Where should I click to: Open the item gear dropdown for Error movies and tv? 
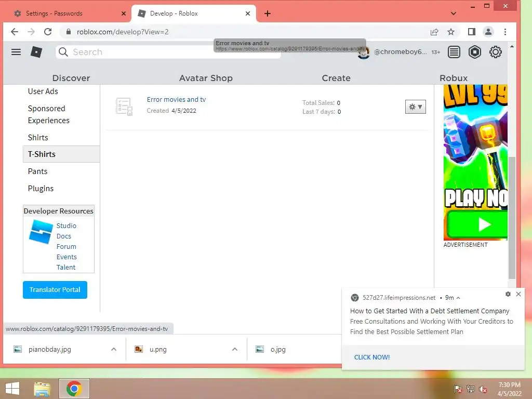(x=415, y=107)
